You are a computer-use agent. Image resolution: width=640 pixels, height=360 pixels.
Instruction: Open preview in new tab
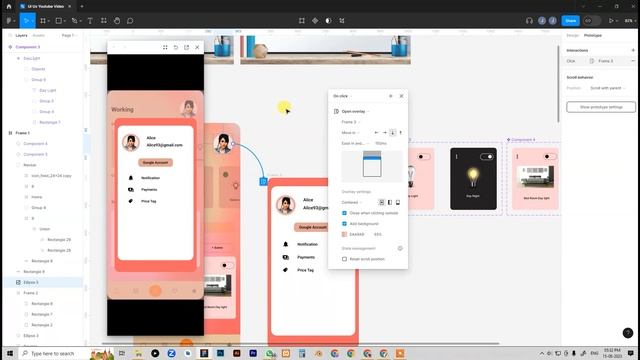point(187,47)
